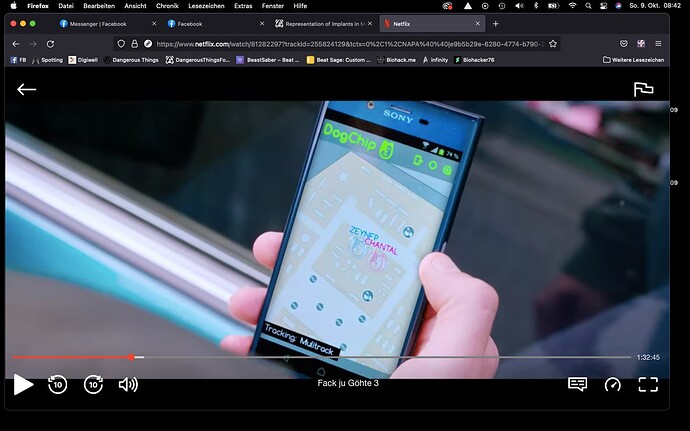Close the Facebook tab
Image resolution: width=690 pixels, height=431 pixels.
pyautogui.click(x=262, y=24)
